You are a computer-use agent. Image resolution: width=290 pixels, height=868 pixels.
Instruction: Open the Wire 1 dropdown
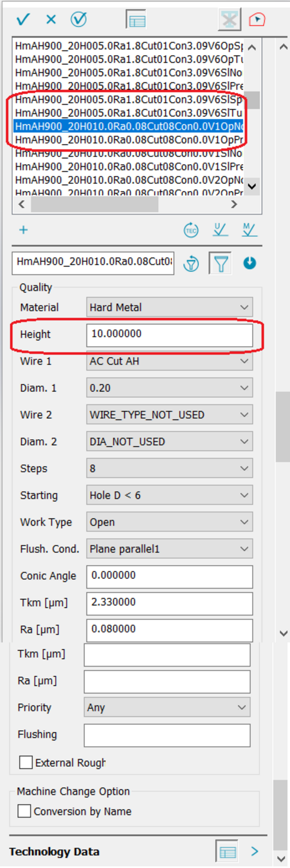click(169, 361)
